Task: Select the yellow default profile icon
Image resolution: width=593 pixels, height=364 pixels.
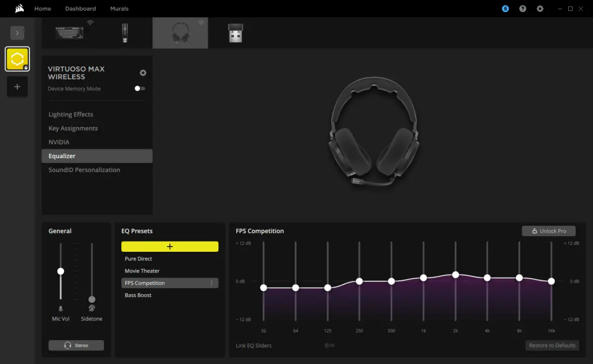Action: tap(17, 59)
